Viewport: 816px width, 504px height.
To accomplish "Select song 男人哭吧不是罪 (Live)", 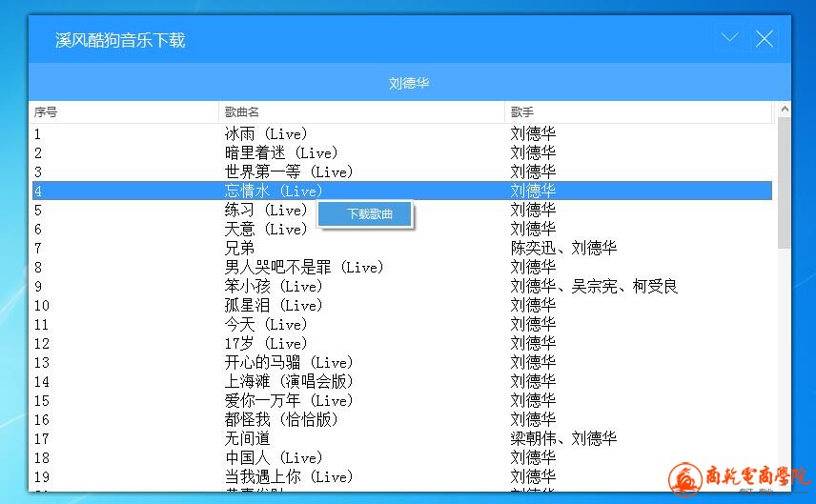I will coord(304,268).
